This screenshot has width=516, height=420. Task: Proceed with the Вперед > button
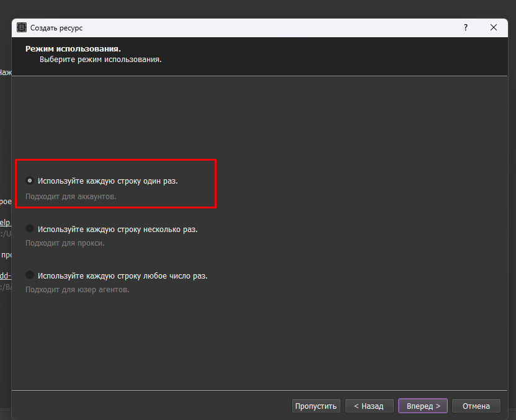pyautogui.click(x=422, y=406)
